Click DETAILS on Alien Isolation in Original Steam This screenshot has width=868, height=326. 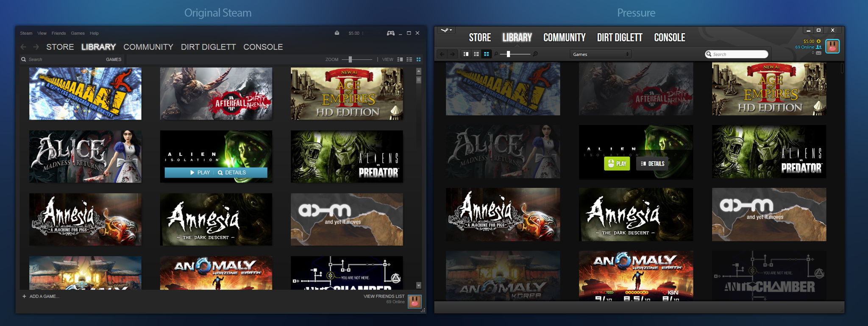[x=232, y=173]
